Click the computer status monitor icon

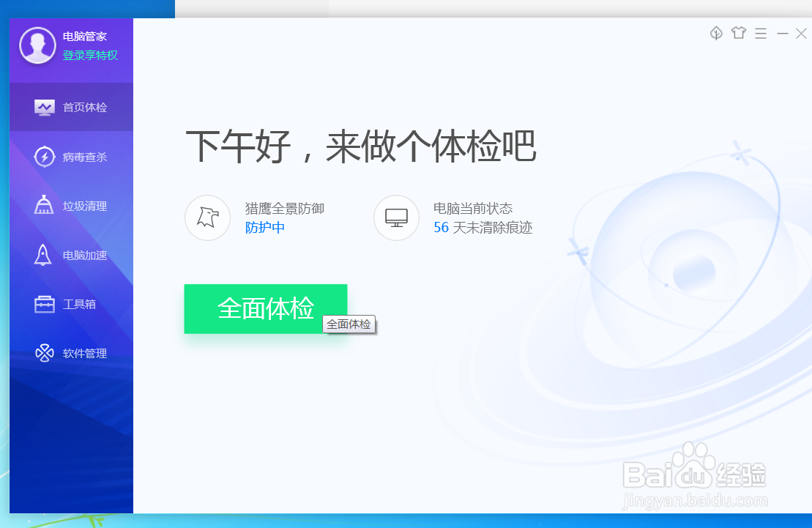(x=396, y=217)
